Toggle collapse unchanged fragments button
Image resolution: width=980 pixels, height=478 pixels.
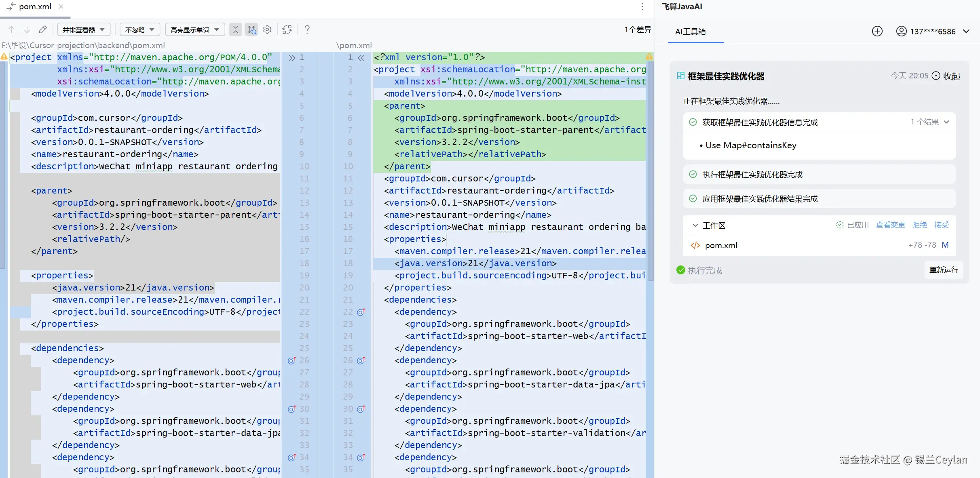(235, 29)
